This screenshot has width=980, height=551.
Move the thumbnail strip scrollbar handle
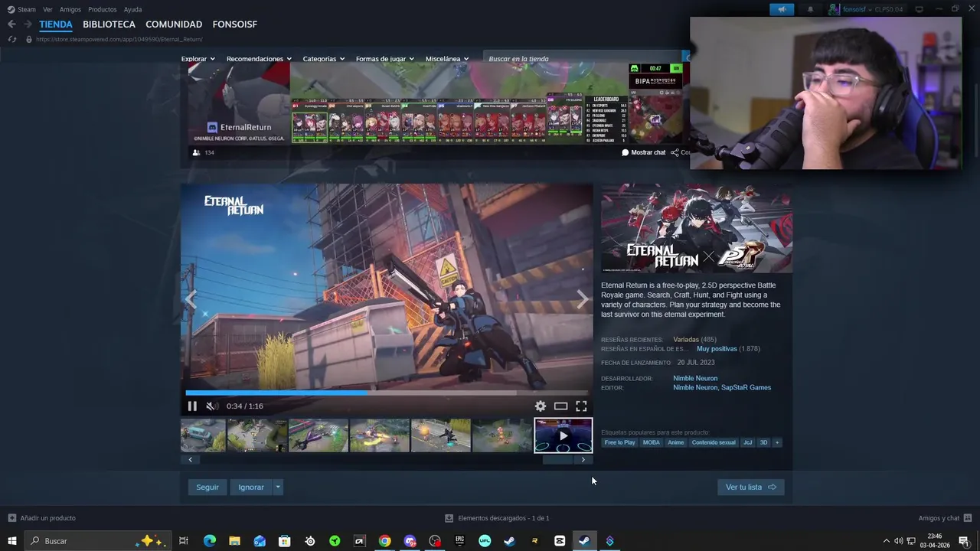(557, 460)
